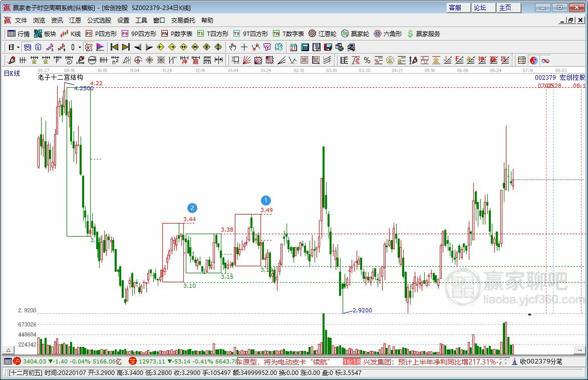Jump to first bar with skip-back arrow
Viewport: 588px width, 380px height.
click(114, 47)
